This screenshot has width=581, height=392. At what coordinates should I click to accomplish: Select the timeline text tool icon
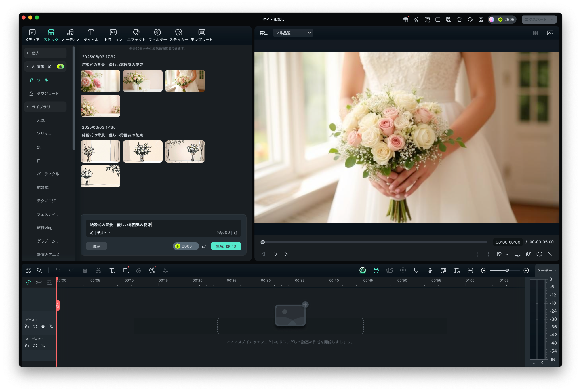pyautogui.click(x=112, y=270)
